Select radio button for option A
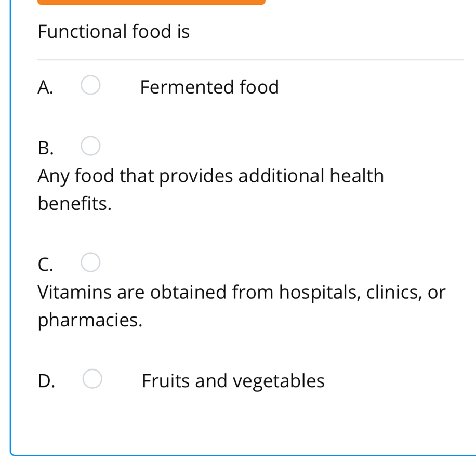The width and height of the screenshot is (476, 476). 90,84
